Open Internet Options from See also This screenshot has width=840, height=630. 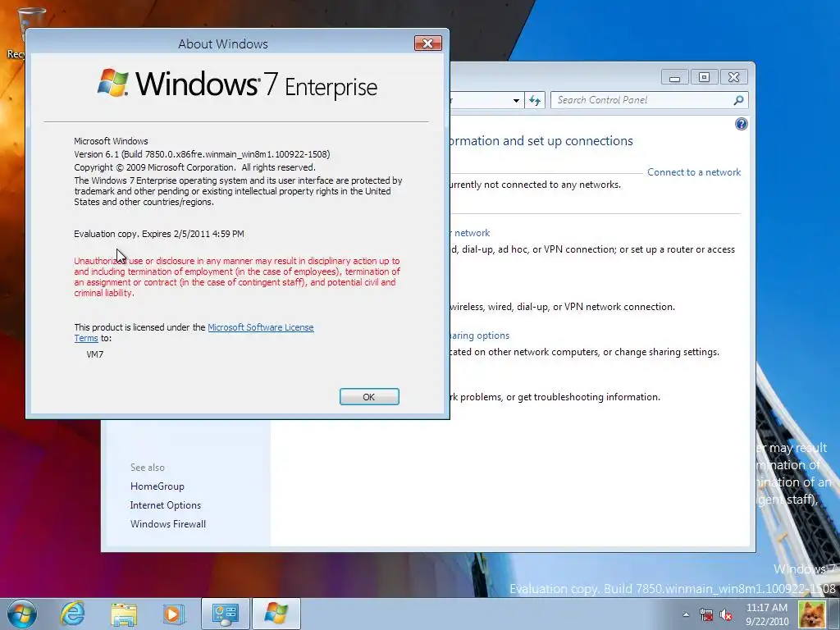point(165,505)
